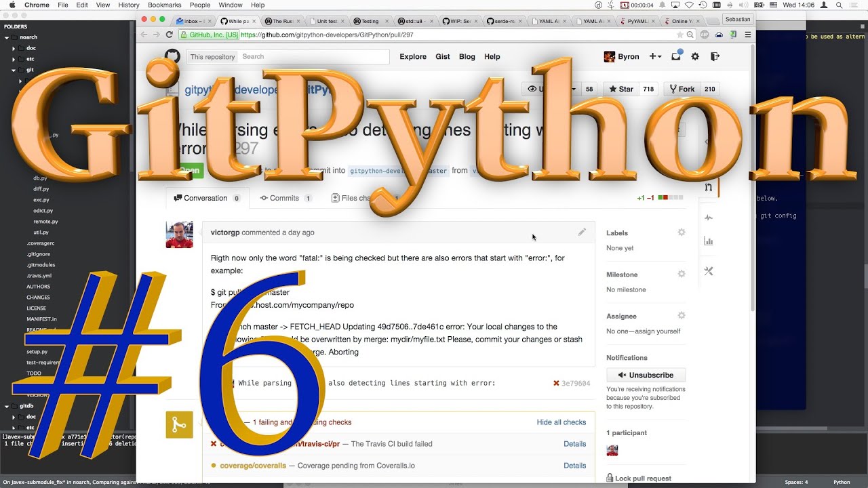Image resolution: width=868 pixels, height=488 pixels.
Task: Click the Sebastian Chrome profile button
Action: (x=738, y=19)
